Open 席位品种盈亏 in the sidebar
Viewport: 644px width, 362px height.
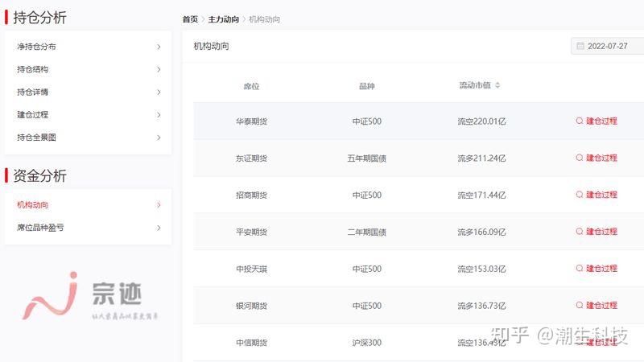pyautogui.click(x=40, y=228)
